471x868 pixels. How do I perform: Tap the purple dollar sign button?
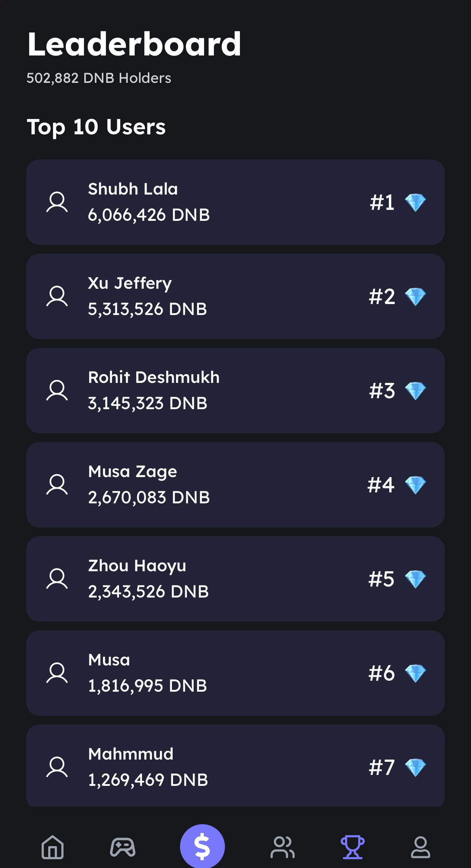pyautogui.click(x=202, y=846)
